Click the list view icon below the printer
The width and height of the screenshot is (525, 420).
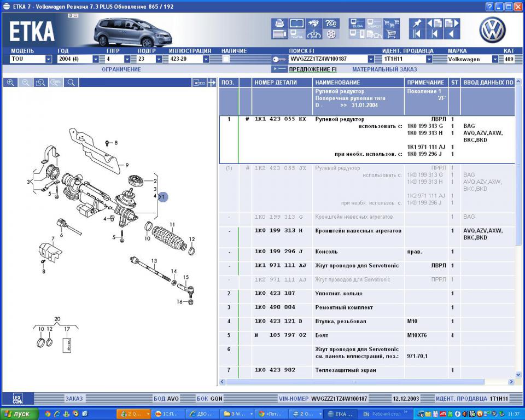click(279, 34)
